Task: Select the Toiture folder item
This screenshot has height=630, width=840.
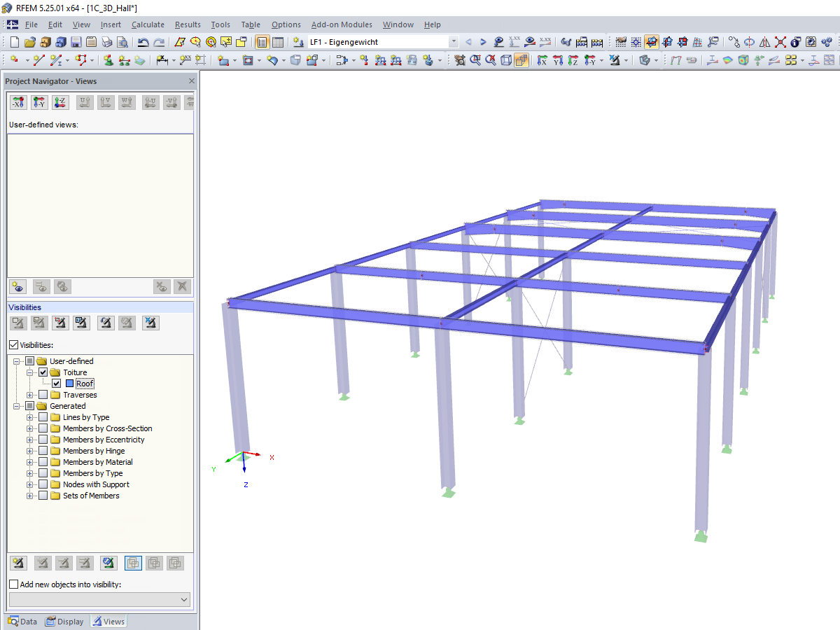Action: click(75, 372)
